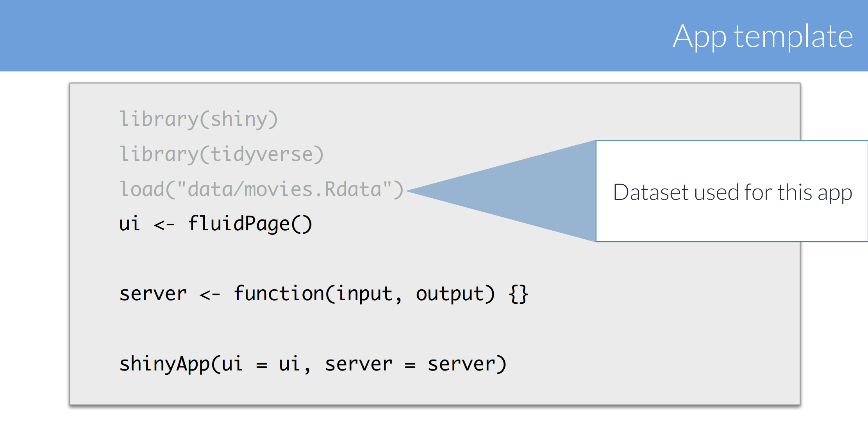
Task: Click the App template slide title
Action: click(x=762, y=36)
